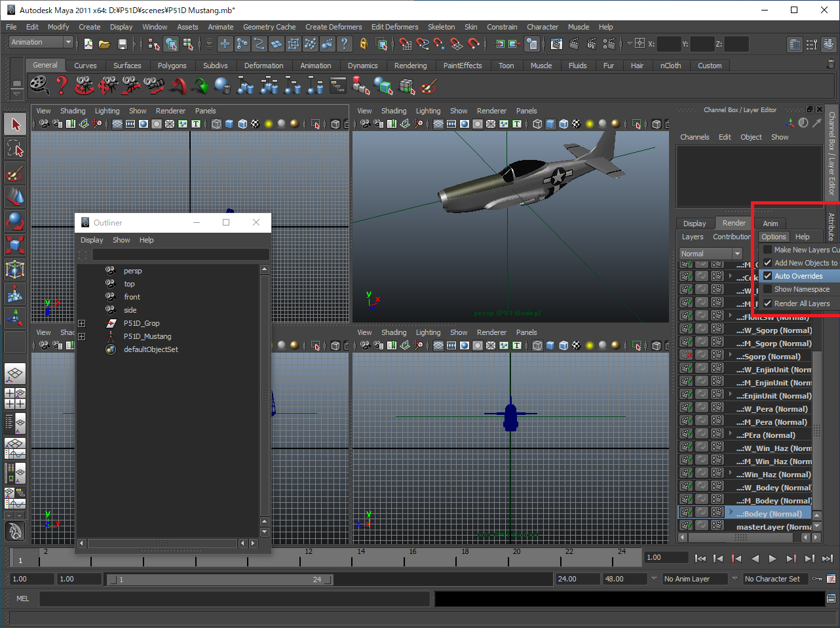The height and width of the screenshot is (628, 840).
Task: Switch to the Display layer tab
Action: click(x=695, y=224)
